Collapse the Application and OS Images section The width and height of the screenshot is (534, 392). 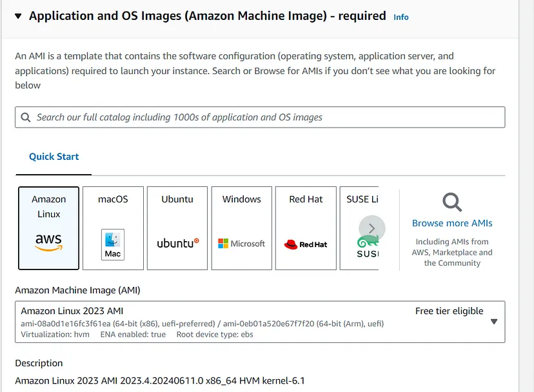coord(17,16)
